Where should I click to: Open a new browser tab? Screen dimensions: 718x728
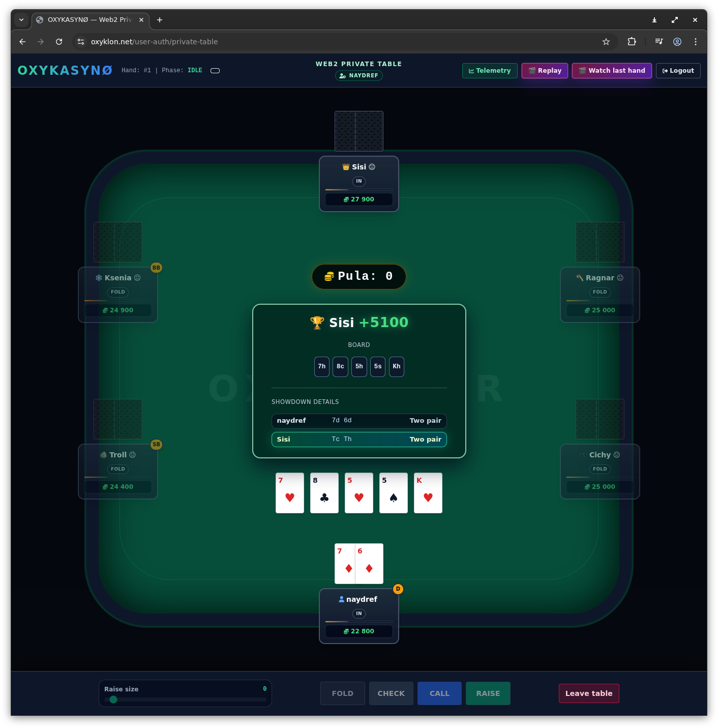click(160, 20)
